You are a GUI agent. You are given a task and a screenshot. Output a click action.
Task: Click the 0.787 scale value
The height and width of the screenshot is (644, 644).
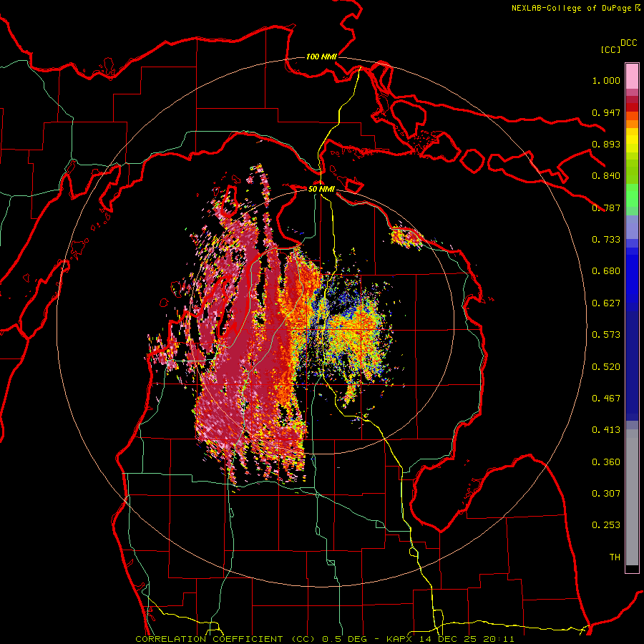pos(606,208)
